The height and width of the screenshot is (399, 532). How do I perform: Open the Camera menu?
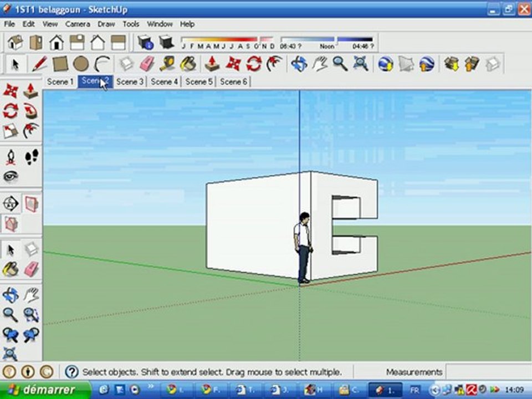[x=78, y=24]
